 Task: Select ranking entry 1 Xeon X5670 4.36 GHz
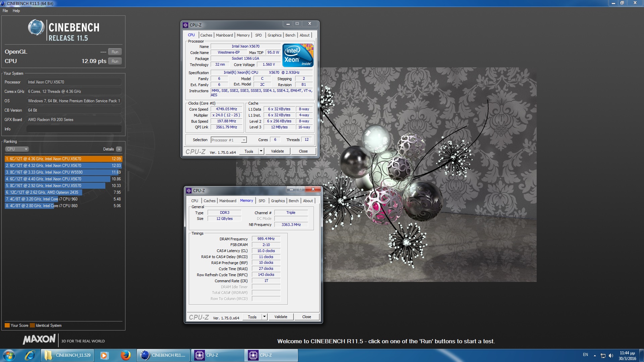click(63, 159)
